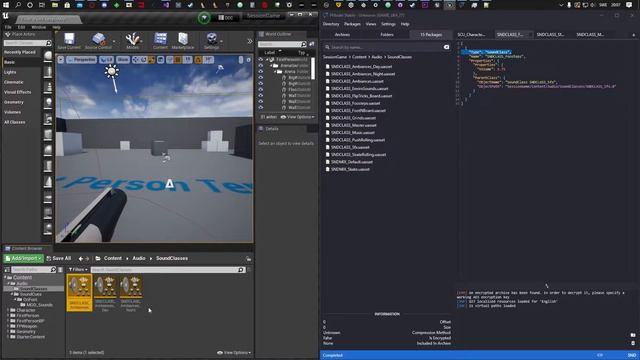Select the selected SNDCLASS_Ambiances asset thumbnail
The height and width of the screenshot is (360, 640).
coord(79,293)
